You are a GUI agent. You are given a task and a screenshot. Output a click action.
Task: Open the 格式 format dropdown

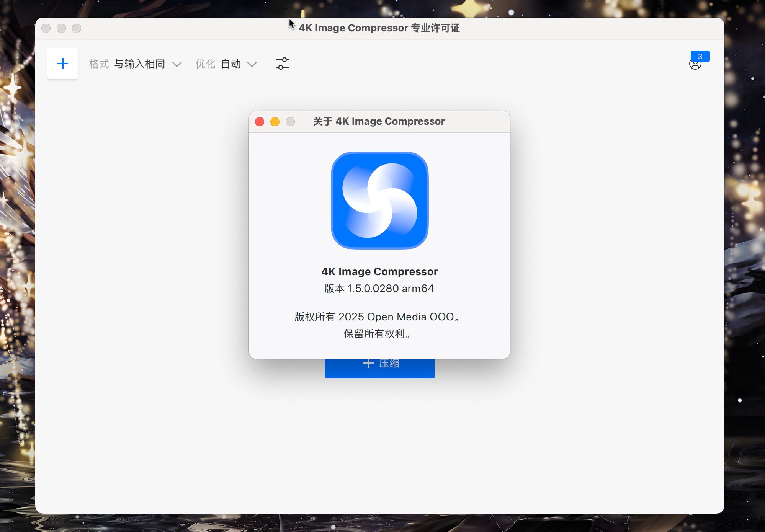135,64
